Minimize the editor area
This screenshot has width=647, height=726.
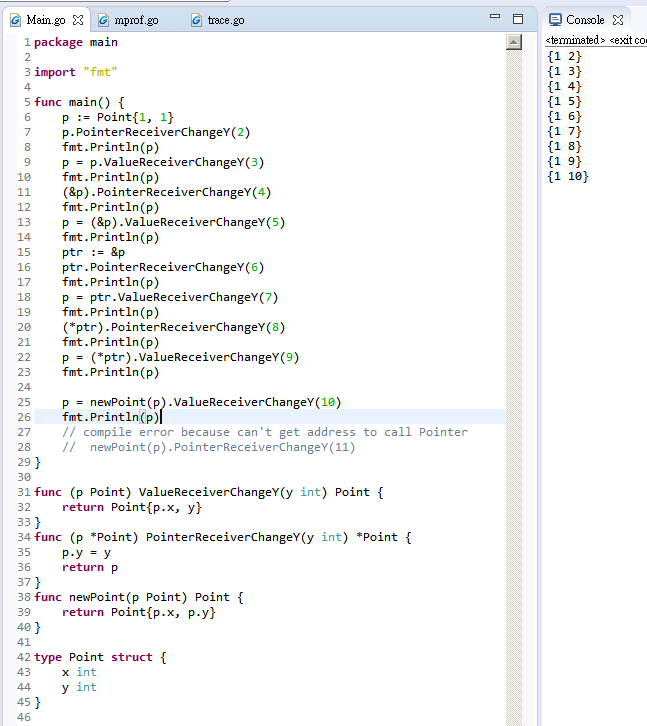495,19
